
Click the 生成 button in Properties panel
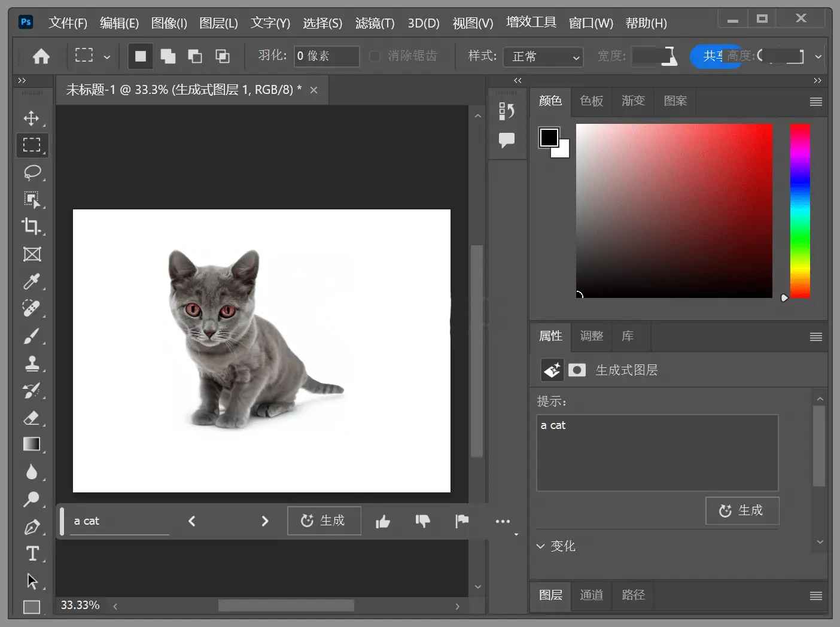742,510
